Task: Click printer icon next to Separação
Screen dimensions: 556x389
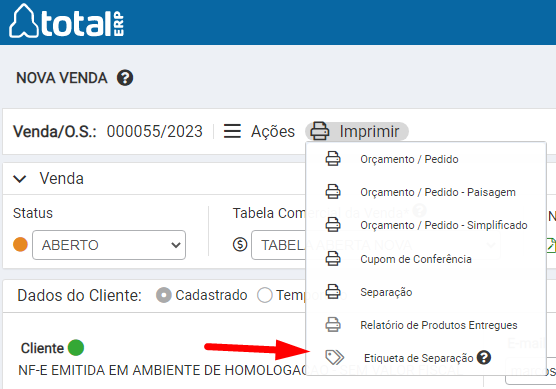Action: point(333,292)
